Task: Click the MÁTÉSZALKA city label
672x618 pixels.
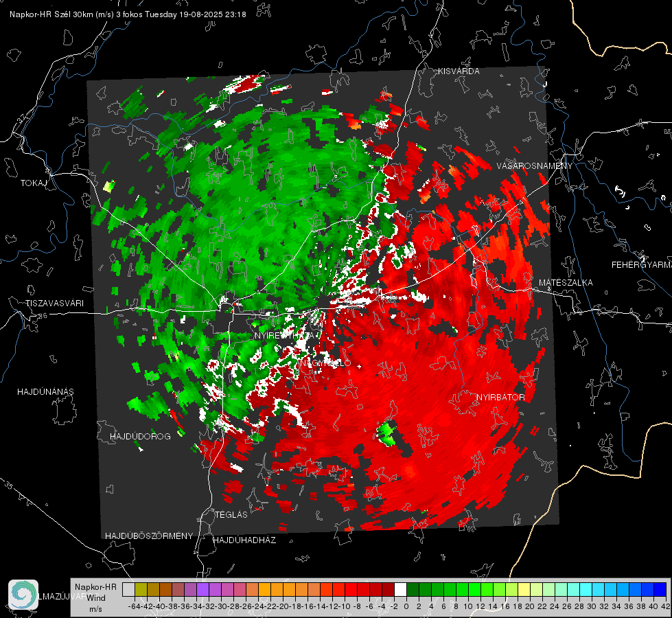Action: pyautogui.click(x=566, y=283)
